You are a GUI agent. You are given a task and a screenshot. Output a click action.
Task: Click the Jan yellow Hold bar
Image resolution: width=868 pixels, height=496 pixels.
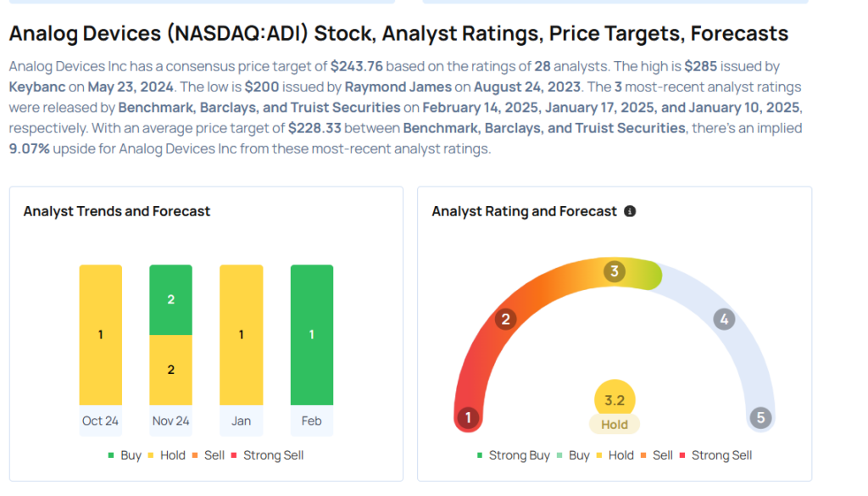click(241, 335)
